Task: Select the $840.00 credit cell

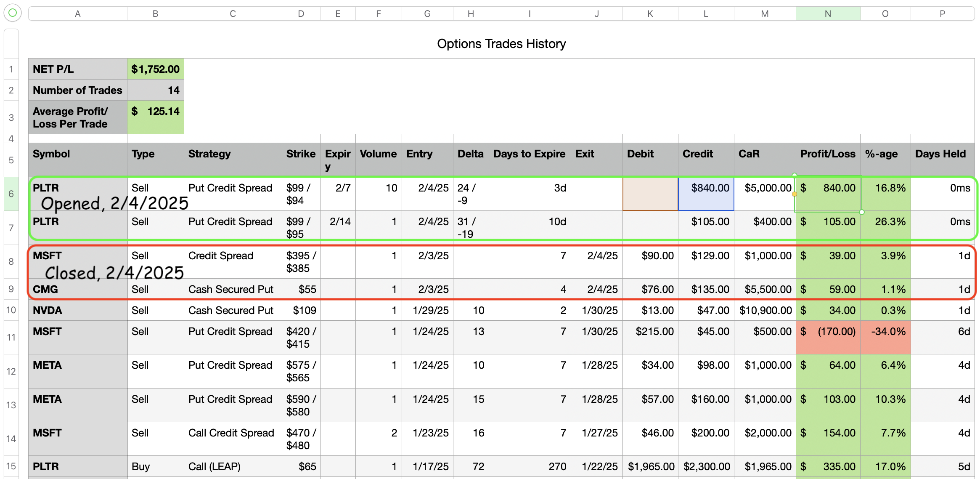Action: (x=706, y=194)
